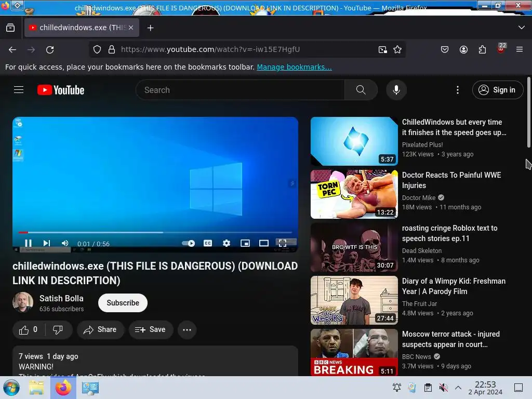This screenshot has height=399, width=532.
Task: Select the chilledwindows.exe YouTube tab
Action: [x=82, y=28]
